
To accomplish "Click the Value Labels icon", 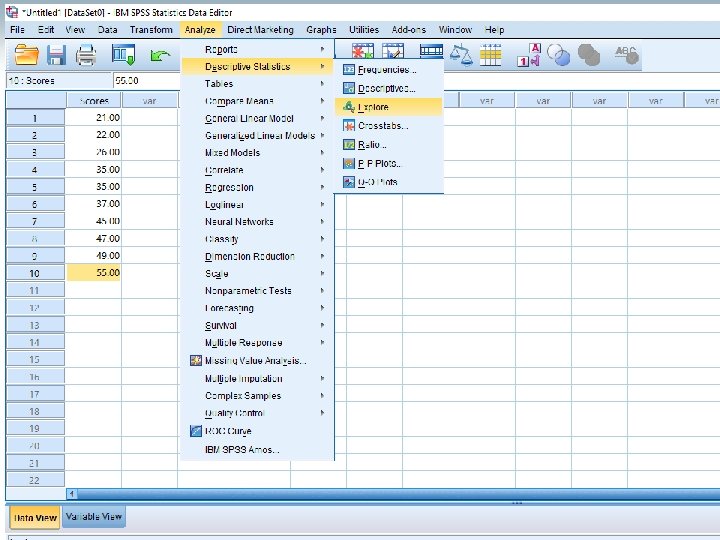I will pos(529,55).
